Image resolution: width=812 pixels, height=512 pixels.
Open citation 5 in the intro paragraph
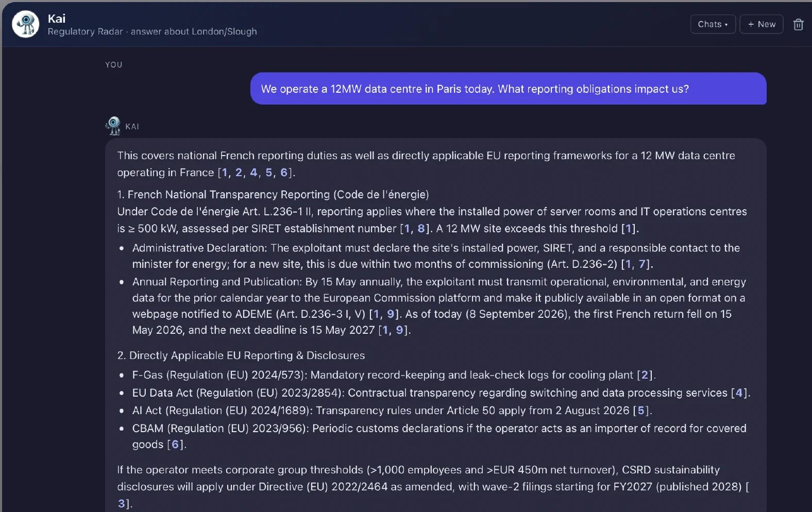(268, 173)
